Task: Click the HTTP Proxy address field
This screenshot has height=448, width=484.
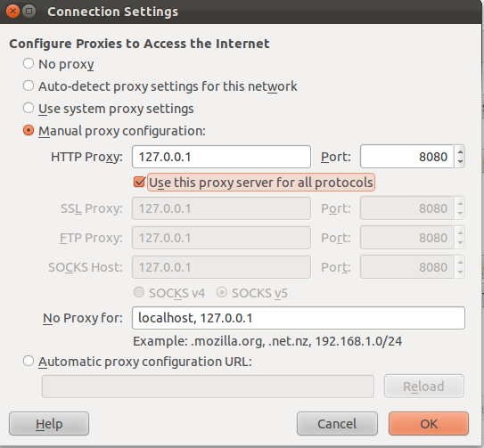Action: point(221,157)
